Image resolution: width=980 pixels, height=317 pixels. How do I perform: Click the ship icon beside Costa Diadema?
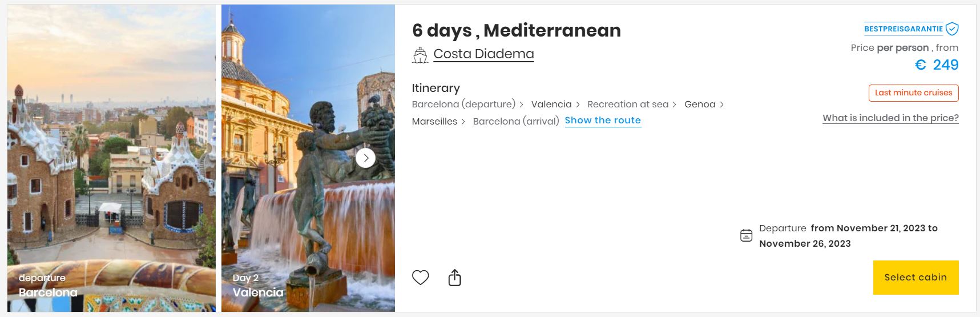(420, 55)
